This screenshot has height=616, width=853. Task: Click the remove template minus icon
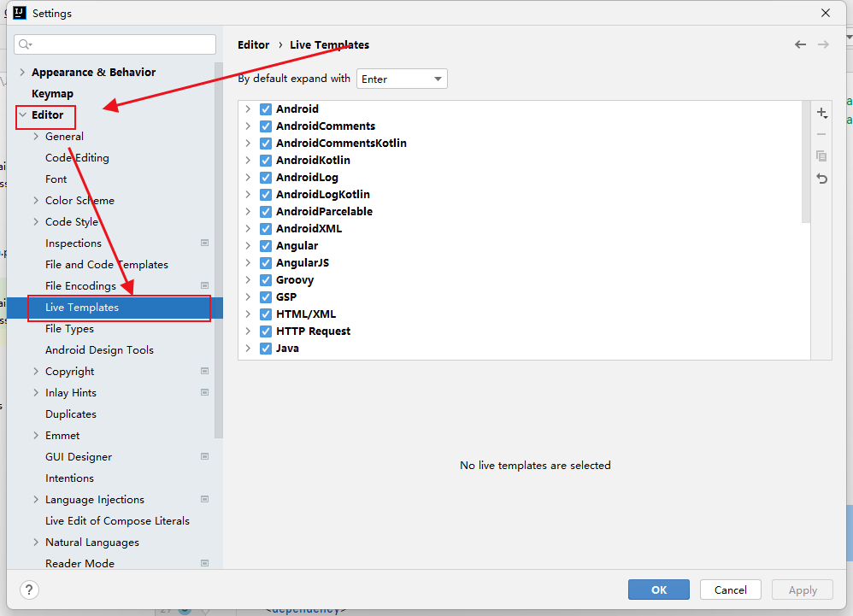(821, 134)
